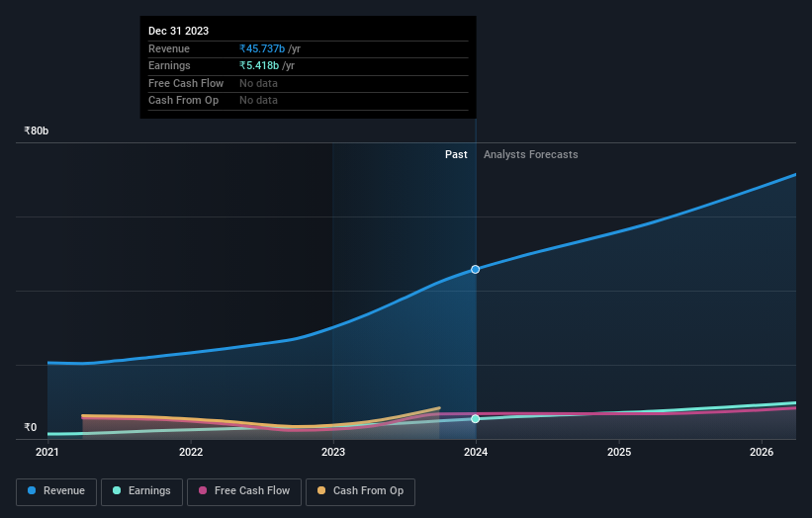Click the revenue data point at 2024
This screenshot has width=812, height=518.
(476, 270)
